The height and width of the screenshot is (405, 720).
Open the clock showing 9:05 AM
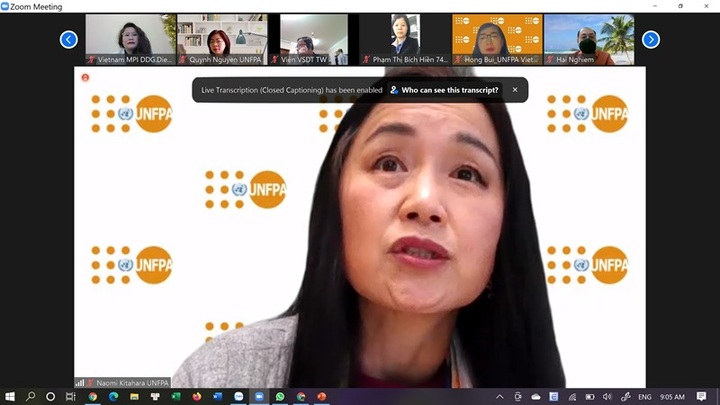(x=672, y=397)
